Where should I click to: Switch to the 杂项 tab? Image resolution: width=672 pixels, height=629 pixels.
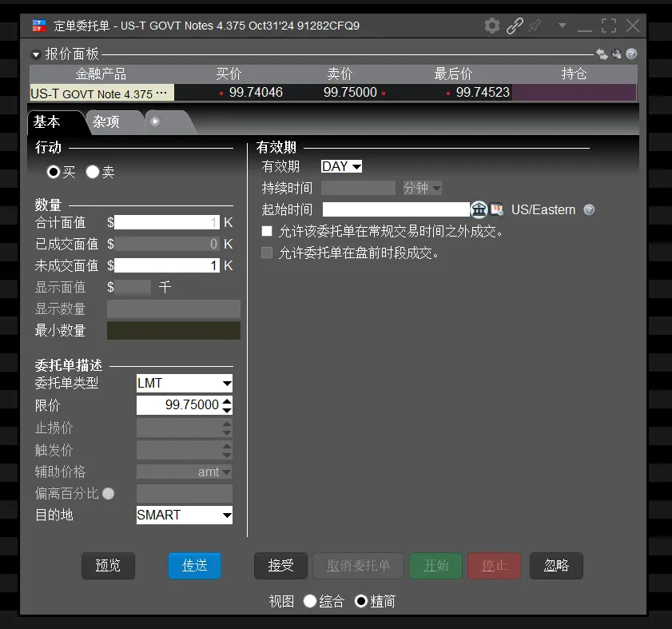106,121
